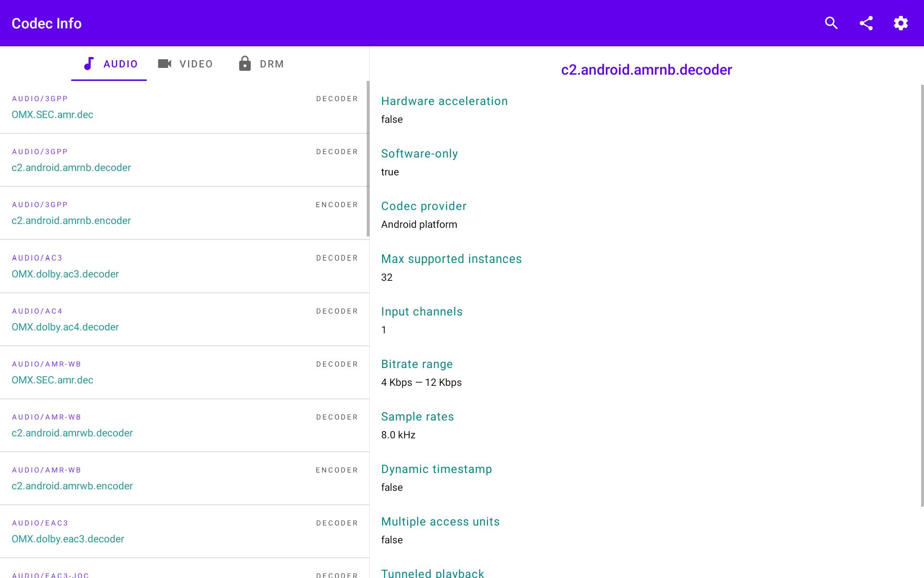This screenshot has width=924, height=578.
Task: Switch to the AUDIO tab
Action: tap(109, 64)
